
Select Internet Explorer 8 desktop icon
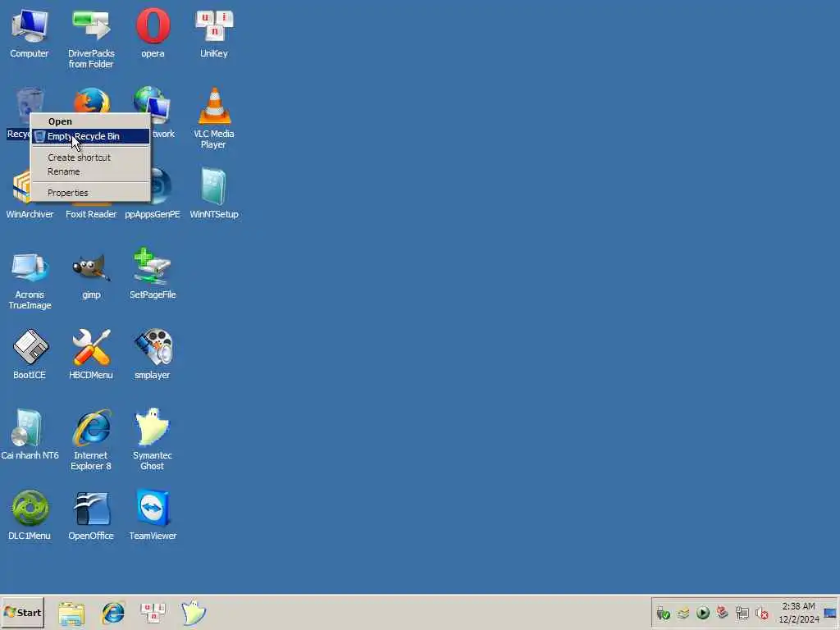[91, 440]
